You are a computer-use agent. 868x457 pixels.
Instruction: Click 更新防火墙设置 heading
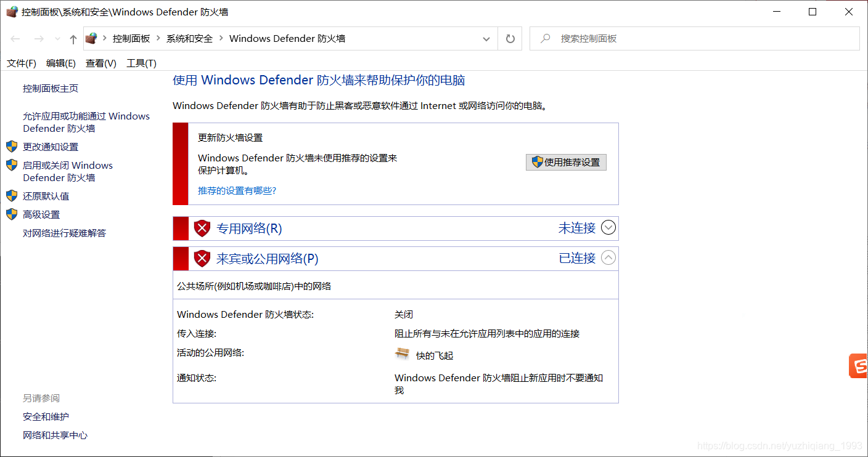pyautogui.click(x=231, y=137)
